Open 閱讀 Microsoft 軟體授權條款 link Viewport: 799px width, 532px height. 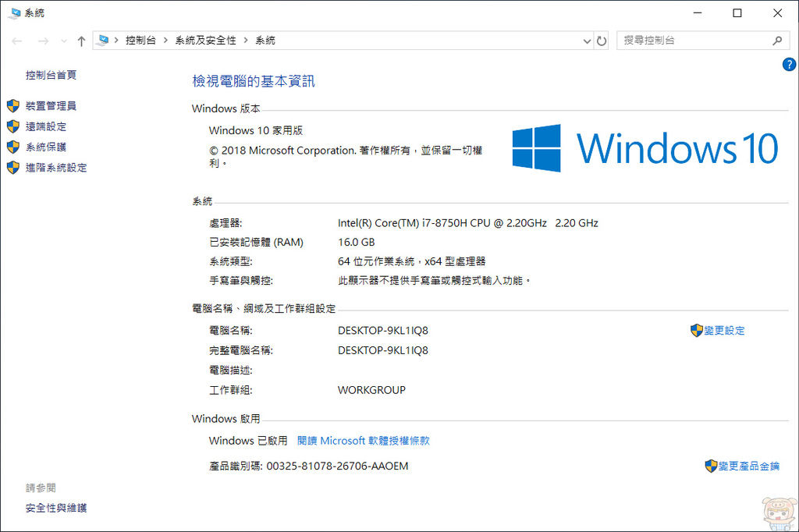(364, 441)
